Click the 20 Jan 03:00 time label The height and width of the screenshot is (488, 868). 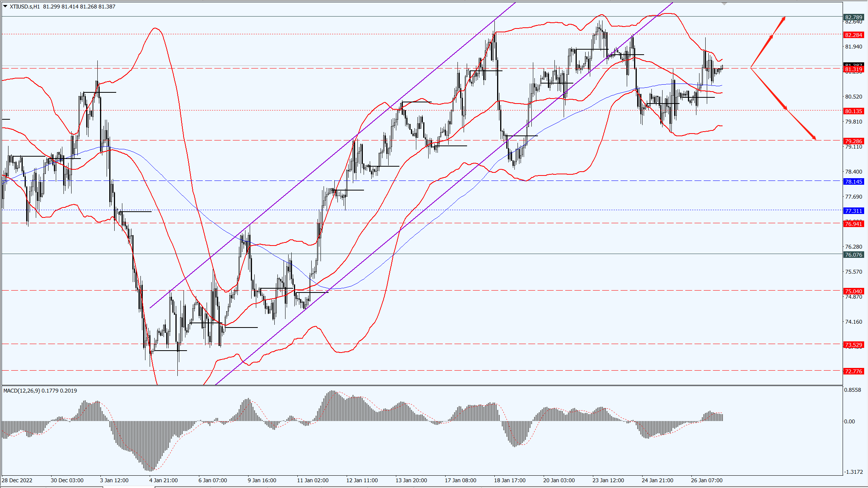559,480
